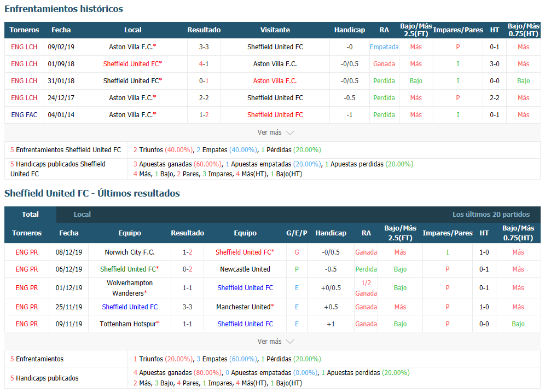Click the 1-2 result on 04/01/14

[x=204, y=115]
